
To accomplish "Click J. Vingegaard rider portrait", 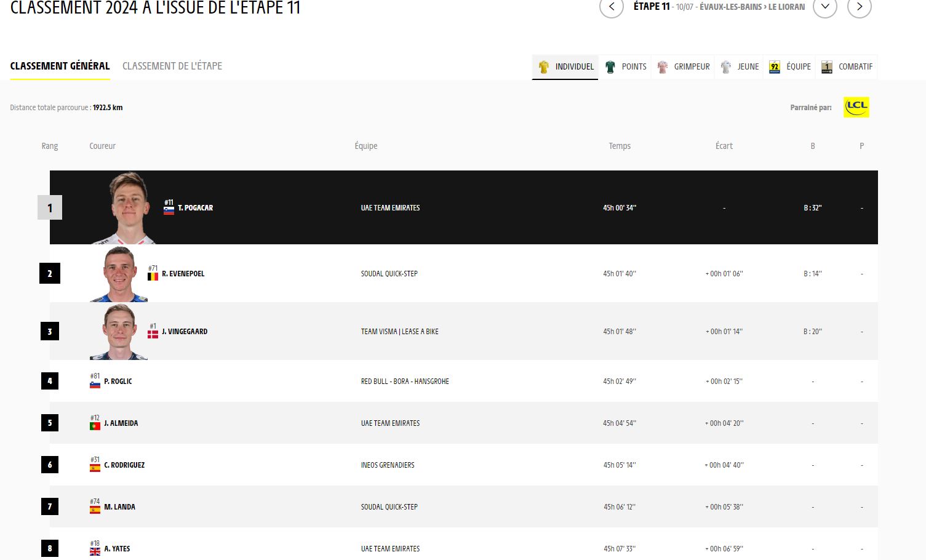I will point(119,332).
